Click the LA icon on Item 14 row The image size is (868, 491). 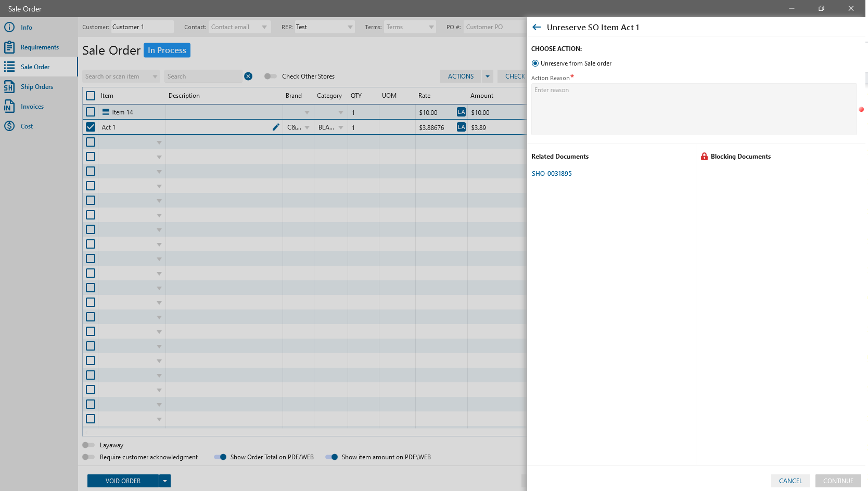[461, 112]
